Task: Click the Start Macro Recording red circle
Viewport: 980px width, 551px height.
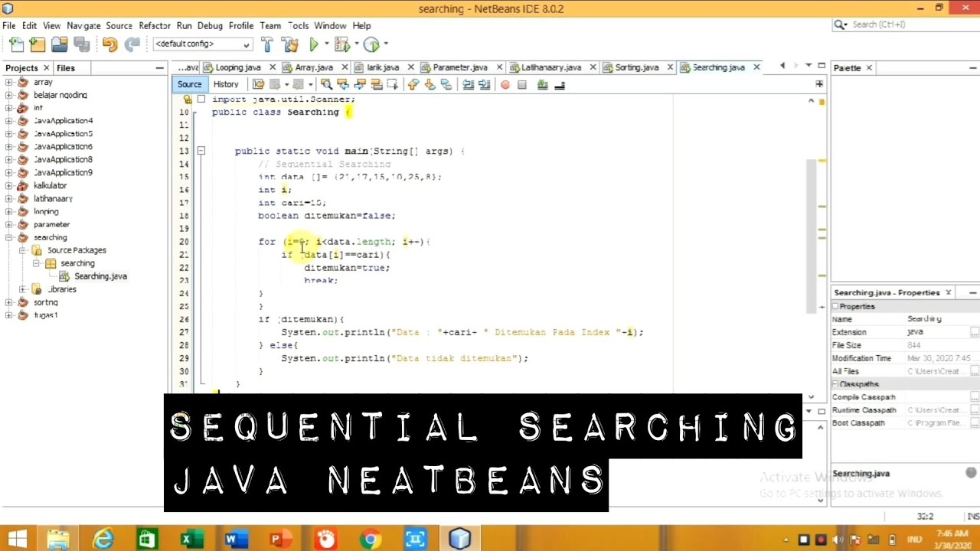Action: (x=505, y=84)
